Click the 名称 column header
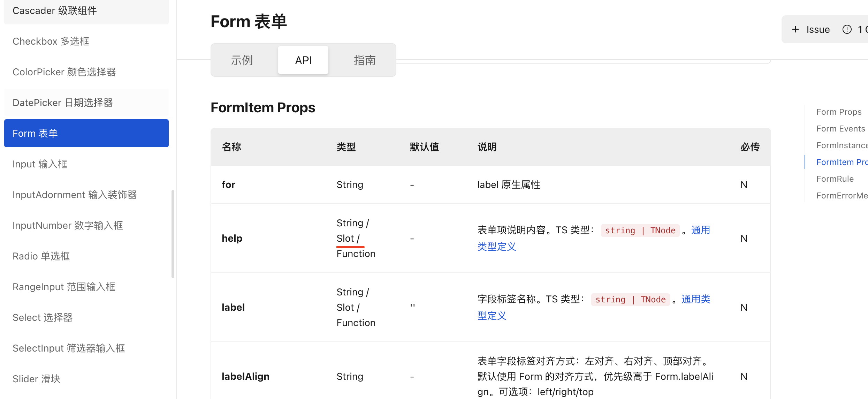This screenshot has height=399, width=868. (231, 147)
